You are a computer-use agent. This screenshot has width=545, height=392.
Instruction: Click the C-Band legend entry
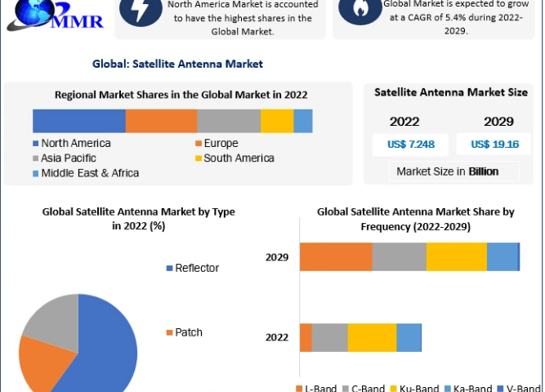(364, 388)
